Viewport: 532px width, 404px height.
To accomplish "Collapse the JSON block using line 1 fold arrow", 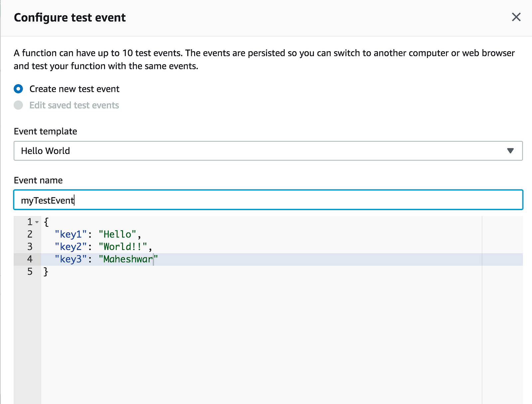I will [37, 222].
